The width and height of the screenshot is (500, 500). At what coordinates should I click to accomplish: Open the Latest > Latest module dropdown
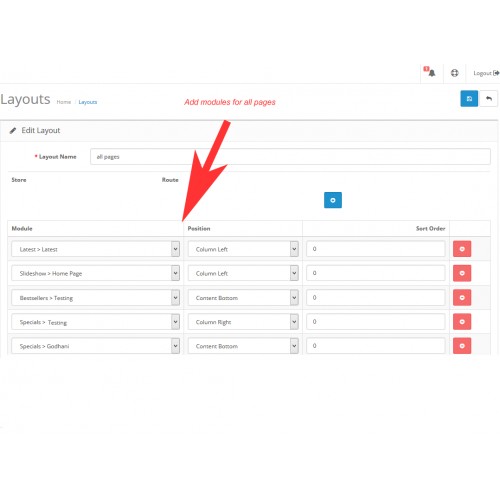95,249
